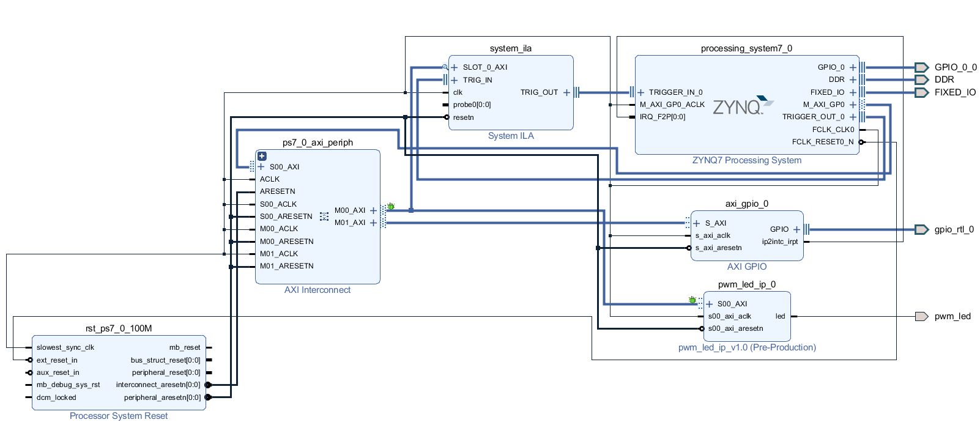Click the pwm_led_ip_v1.0 (Pre-Production) label
980x425 pixels.
[x=747, y=347]
